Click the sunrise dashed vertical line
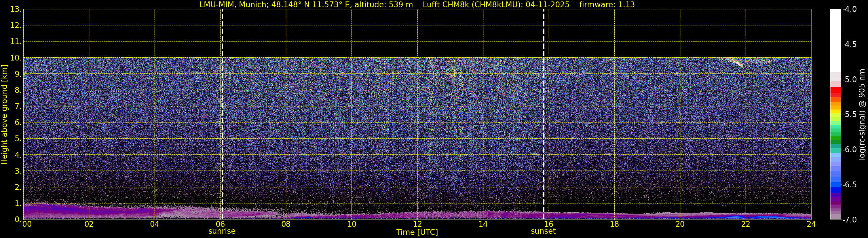Viewport: 868px width, 238px height. tap(222, 114)
